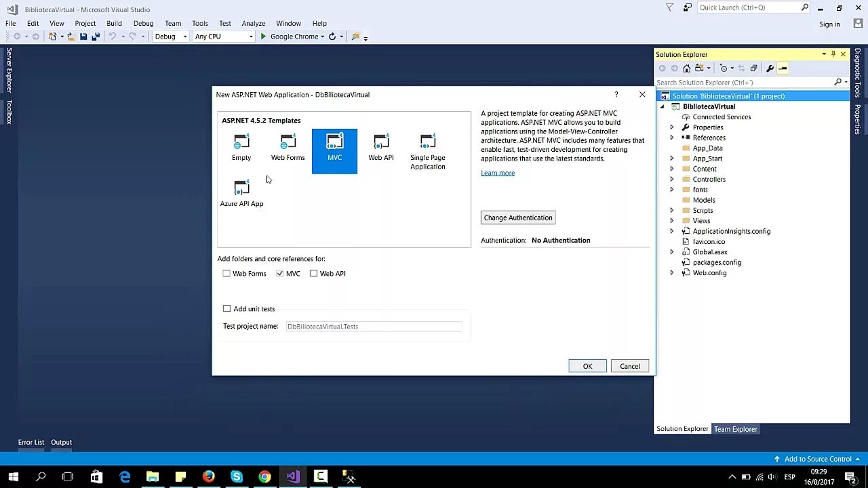Image resolution: width=868 pixels, height=488 pixels.
Task: Click the Undo toolbar icon
Action: click(113, 37)
